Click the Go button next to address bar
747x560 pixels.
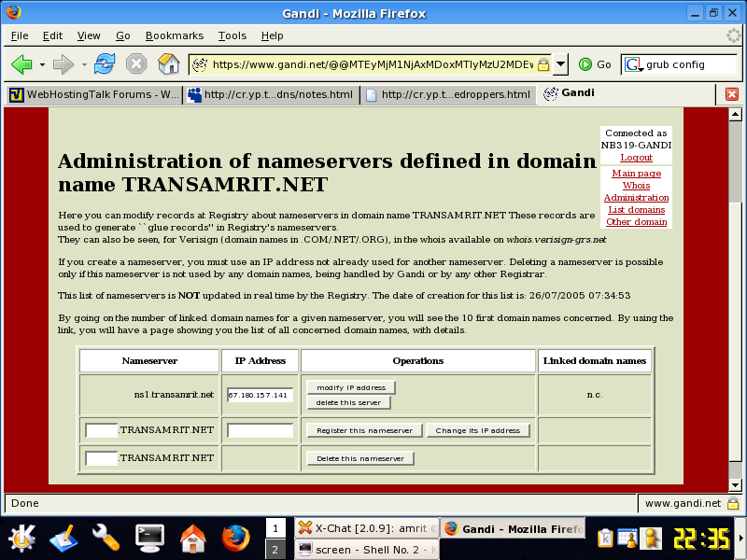[595, 64]
